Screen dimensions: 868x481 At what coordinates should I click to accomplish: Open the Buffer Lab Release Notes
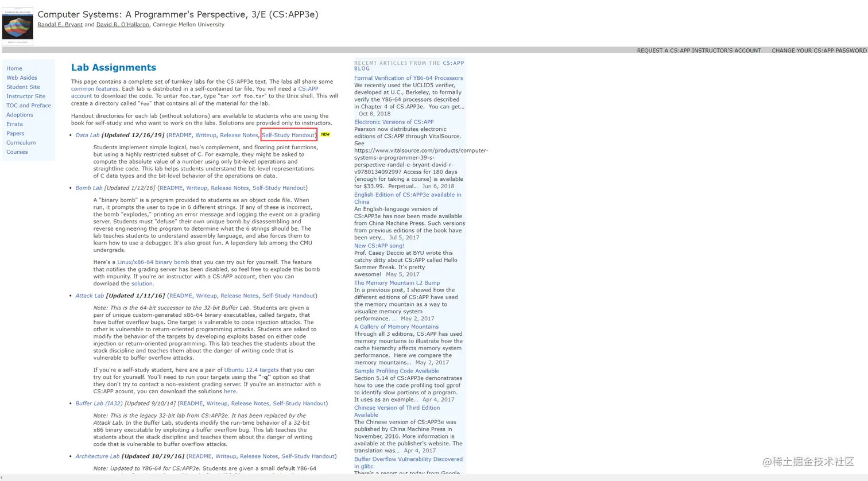(250, 404)
